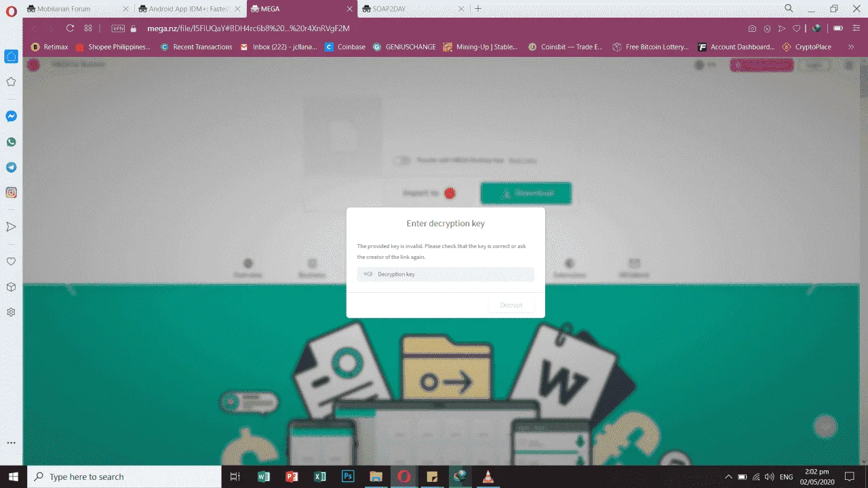This screenshot has height=488, width=868.
Task: Open My Flow in the sidebar
Action: coord(11,226)
